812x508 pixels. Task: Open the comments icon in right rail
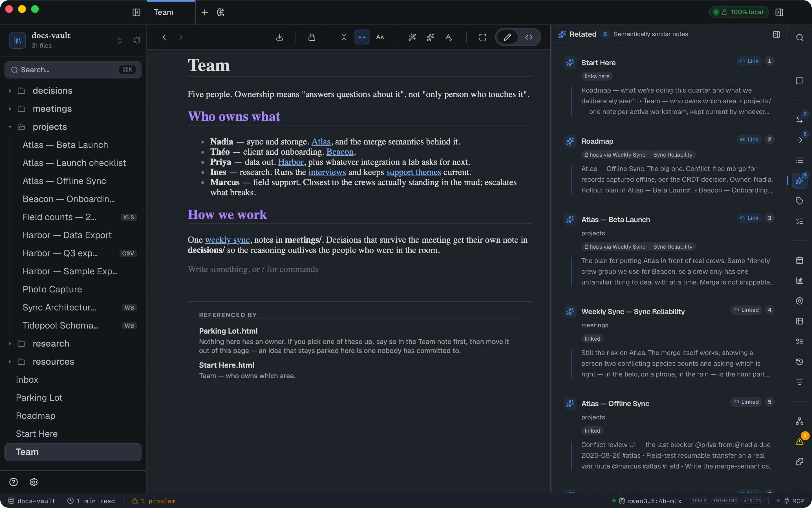[x=800, y=81]
